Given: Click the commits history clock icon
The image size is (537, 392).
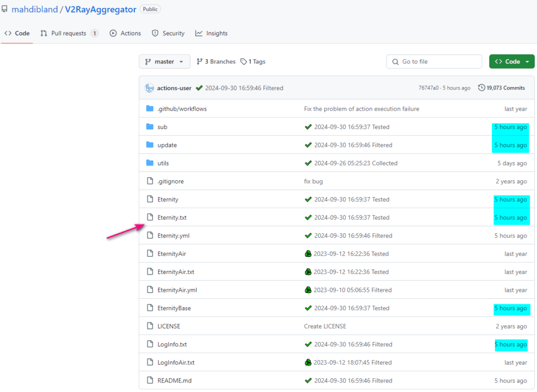Looking at the screenshot, I should (481, 88).
